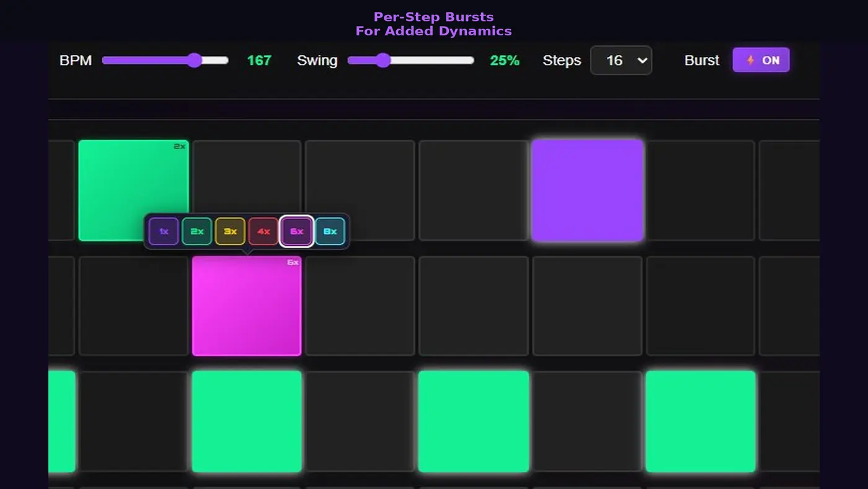The height and width of the screenshot is (489, 868).
Task: Pick the red 4x burst option
Action: 263,231
